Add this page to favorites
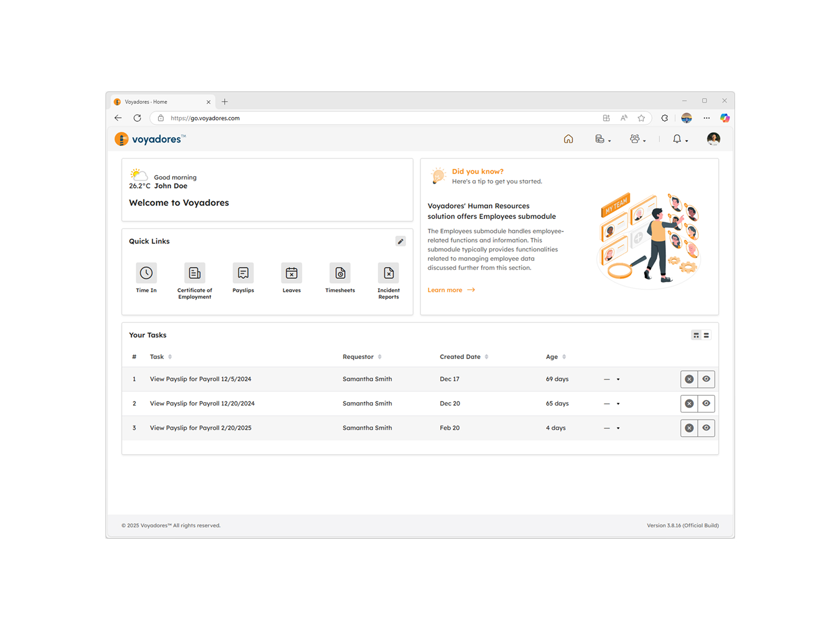Viewport: 840px width, 630px height. [641, 118]
